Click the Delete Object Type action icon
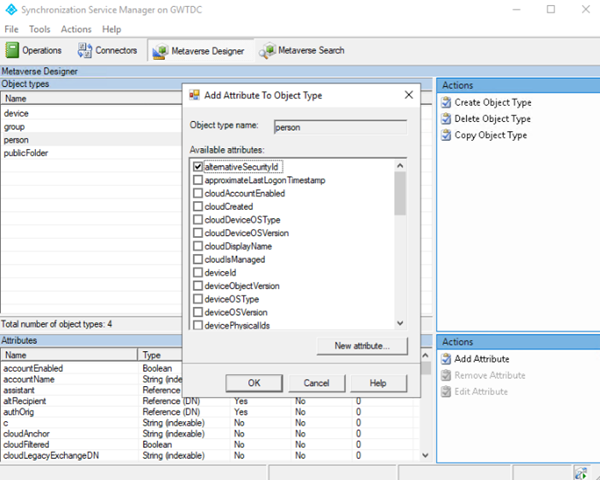 pos(446,119)
